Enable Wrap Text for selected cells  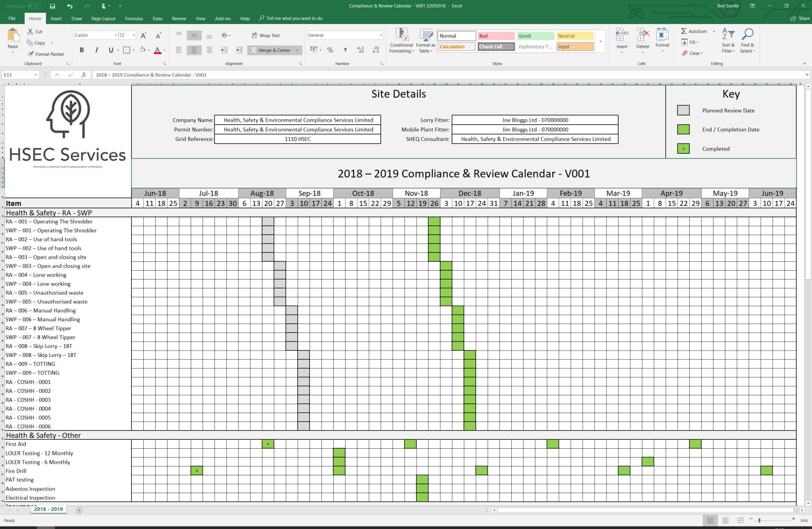click(x=266, y=35)
